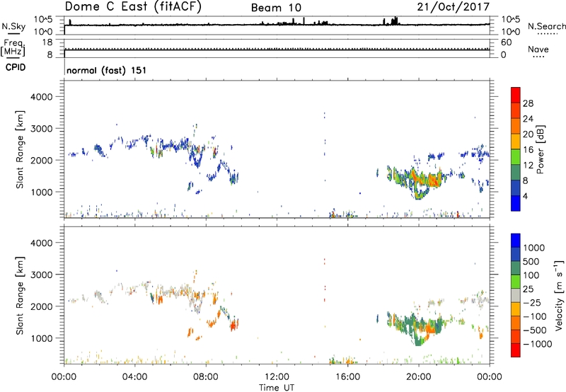The height and width of the screenshot is (392, 566).
Task: Click the "28" tick on the Power color bar
Action: (x=528, y=103)
